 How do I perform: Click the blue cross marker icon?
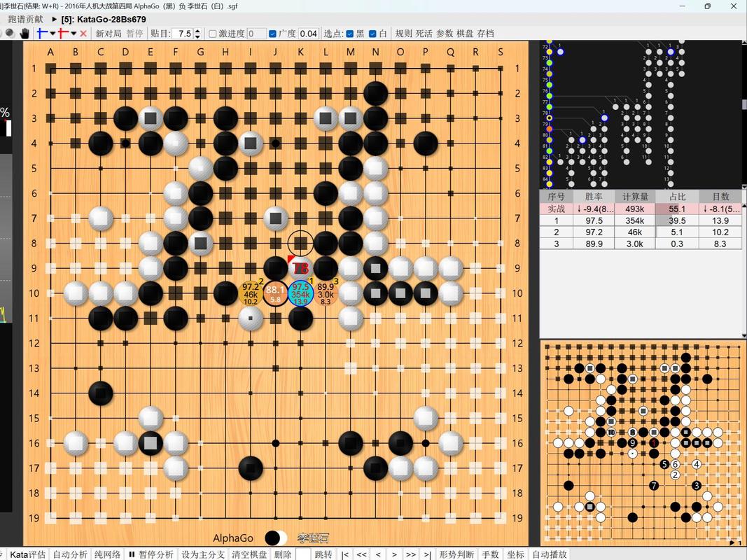[x=42, y=34]
